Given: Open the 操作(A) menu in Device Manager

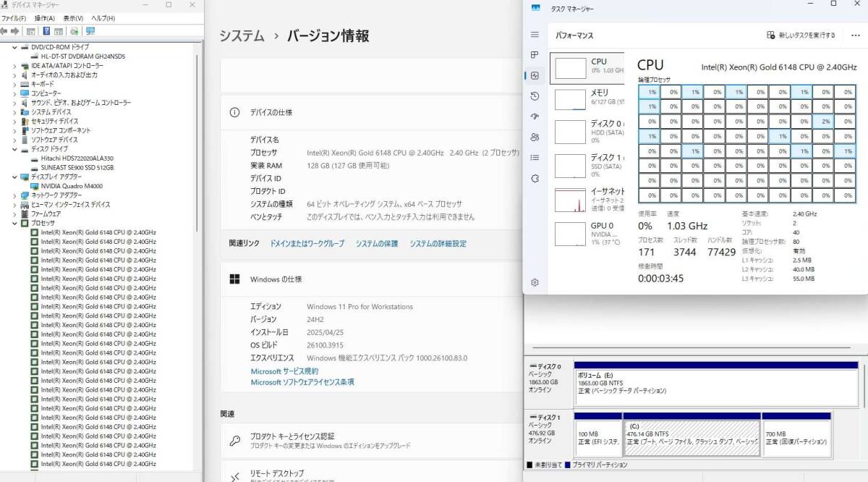Looking at the screenshot, I should click(45, 18).
